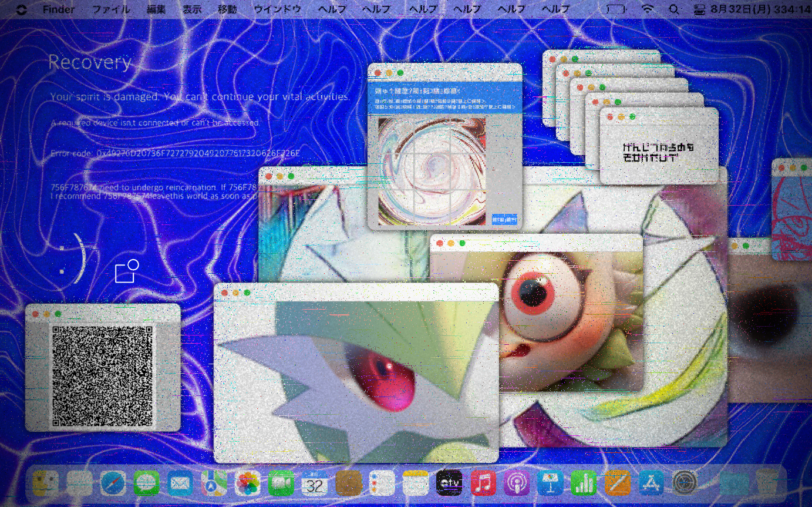
Task: Open Launchpad in the dock
Action: coord(79,483)
